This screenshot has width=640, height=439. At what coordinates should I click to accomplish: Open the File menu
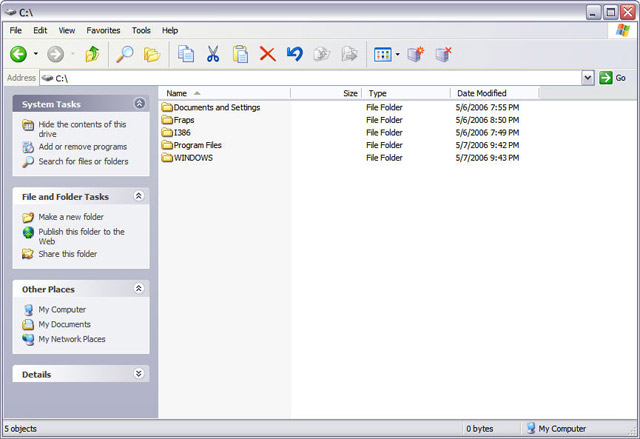(x=16, y=30)
